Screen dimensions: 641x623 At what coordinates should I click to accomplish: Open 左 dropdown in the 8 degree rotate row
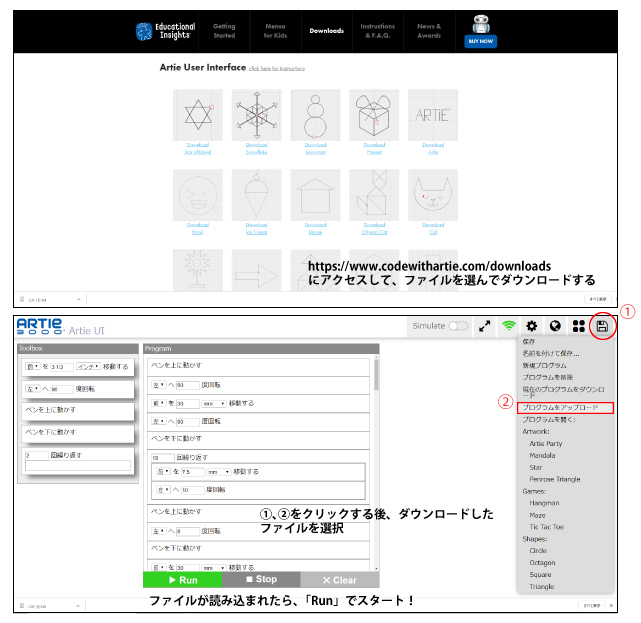click(159, 531)
